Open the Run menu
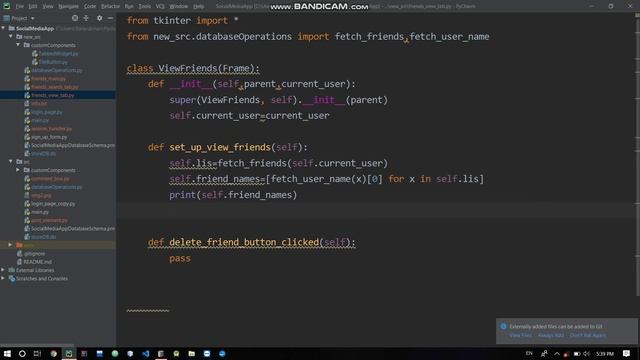Image resolution: width=640 pixels, height=360 pixels. 129,6
